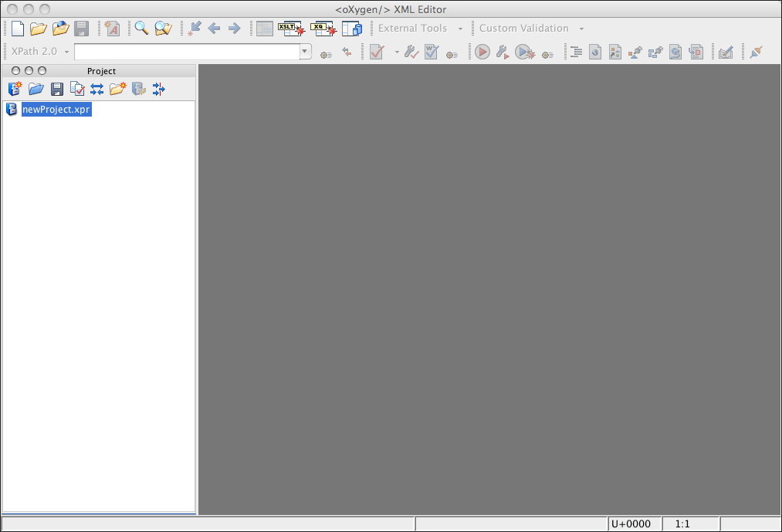Click the pin-with-blue-boxes icon
The width and height of the screenshot is (782, 532).
tap(655, 52)
